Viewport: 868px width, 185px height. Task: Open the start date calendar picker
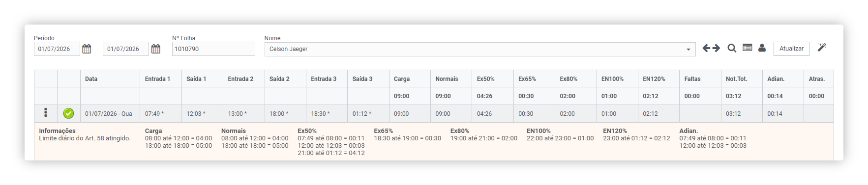87,49
